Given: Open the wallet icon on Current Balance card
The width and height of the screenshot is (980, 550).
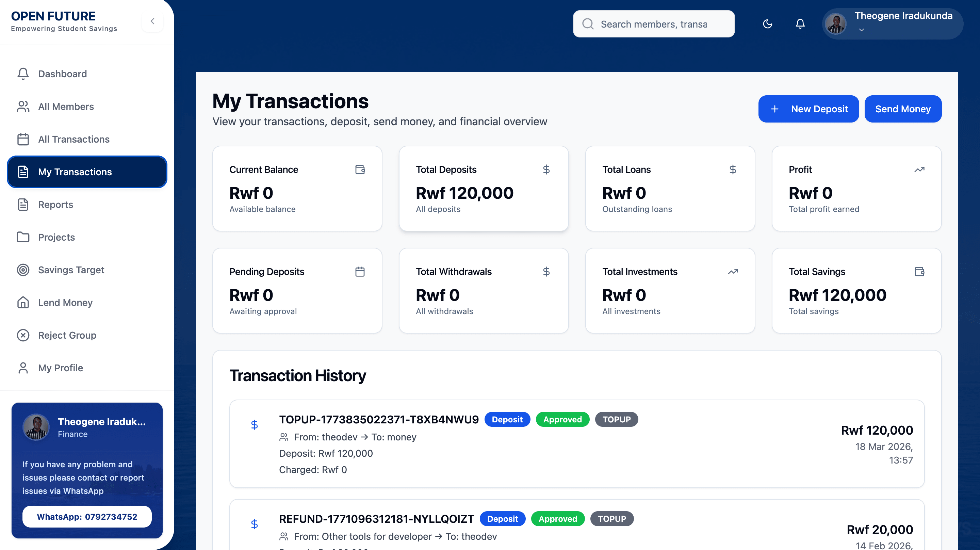Looking at the screenshot, I should point(360,169).
